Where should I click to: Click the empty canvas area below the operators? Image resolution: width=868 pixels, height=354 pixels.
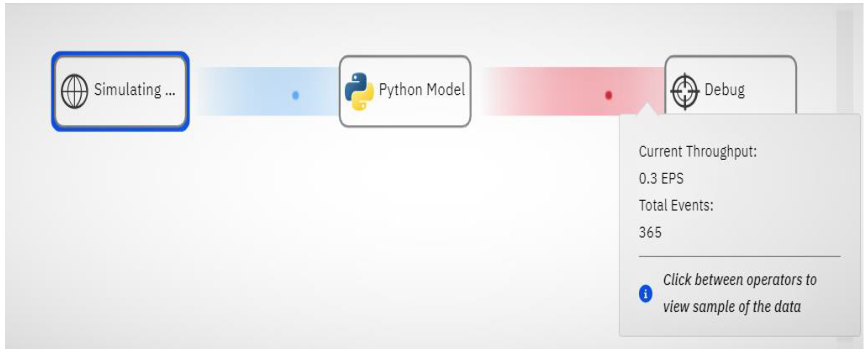[337, 236]
